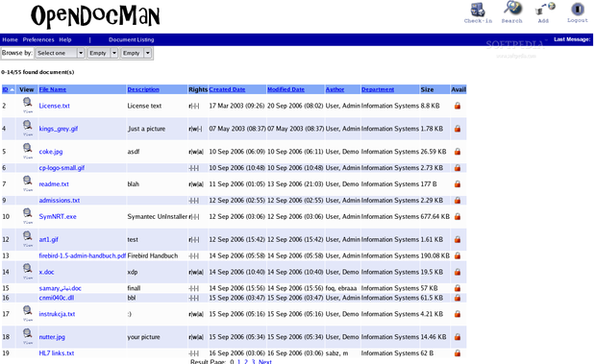
Task: Click the 'foq, ebraaa' author cell
Action: click(x=341, y=288)
